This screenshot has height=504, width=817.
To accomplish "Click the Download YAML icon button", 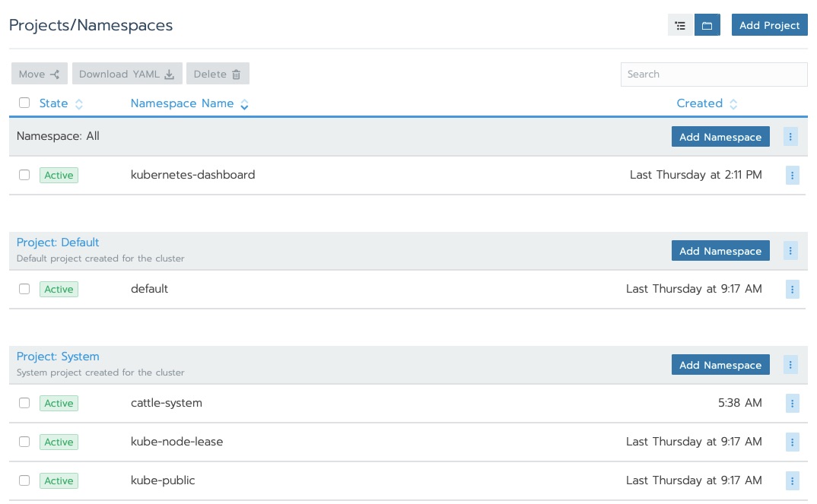I will pos(126,74).
